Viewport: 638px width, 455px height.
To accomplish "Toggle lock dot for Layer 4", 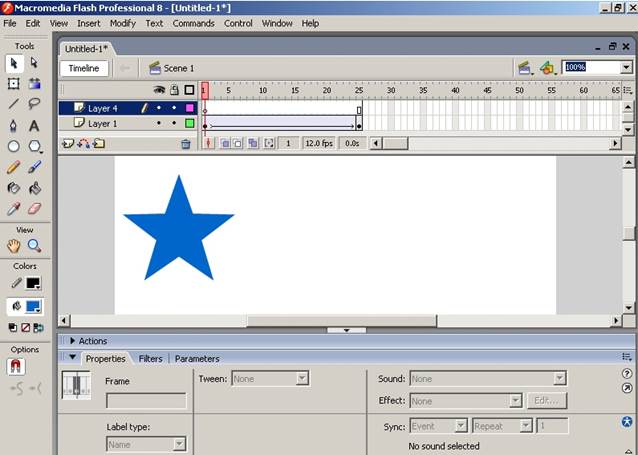I will [174, 108].
